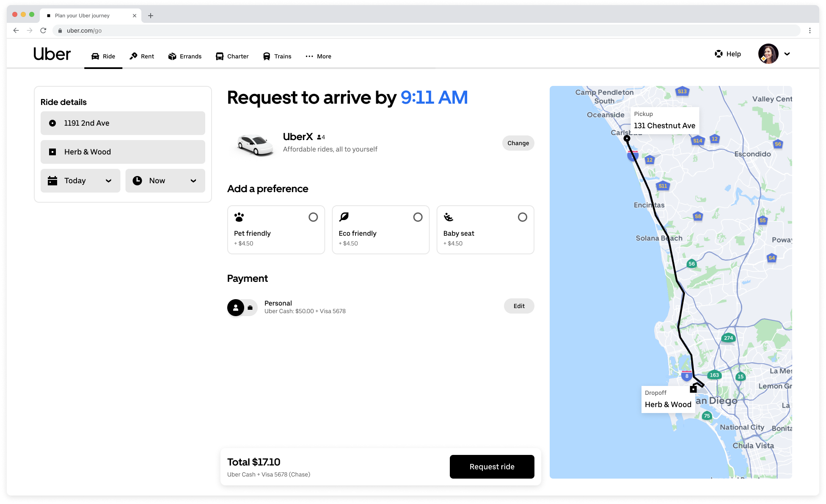The image size is (826, 504).
Task: Click the Eco friendly + $4.50 price
Action: (348, 243)
